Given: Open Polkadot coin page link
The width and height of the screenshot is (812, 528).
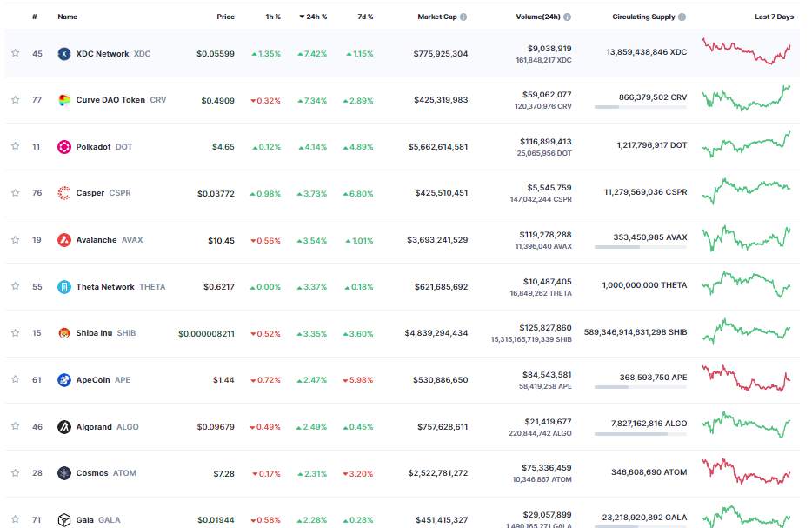Looking at the screenshot, I should pyautogui.click(x=104, y=147).
